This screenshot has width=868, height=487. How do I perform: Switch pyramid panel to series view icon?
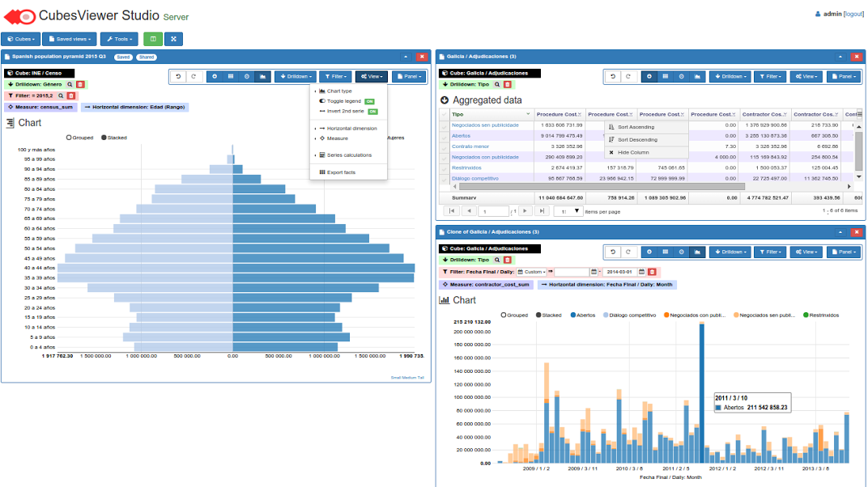coord(247,76)
